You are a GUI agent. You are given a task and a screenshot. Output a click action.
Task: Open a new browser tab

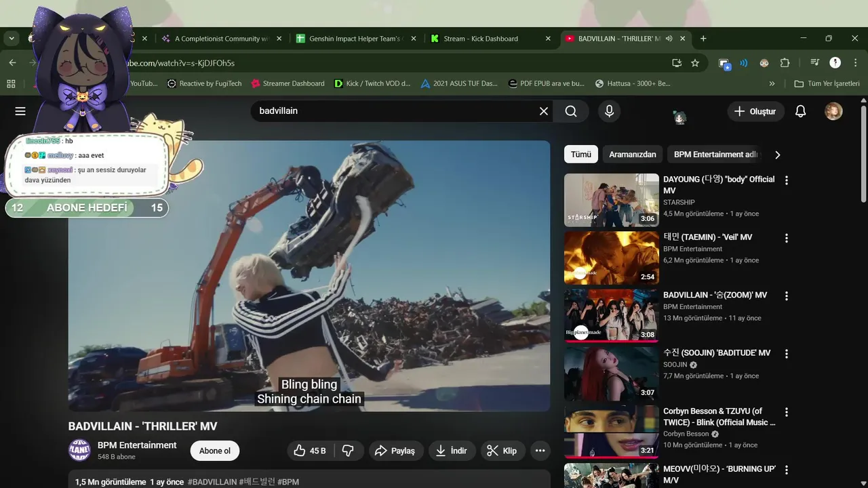[703, 39]
